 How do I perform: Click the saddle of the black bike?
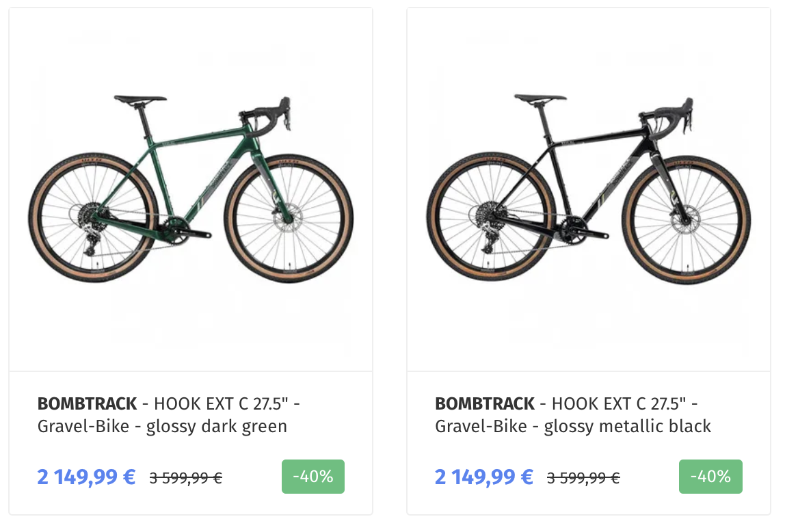[540, 98]
